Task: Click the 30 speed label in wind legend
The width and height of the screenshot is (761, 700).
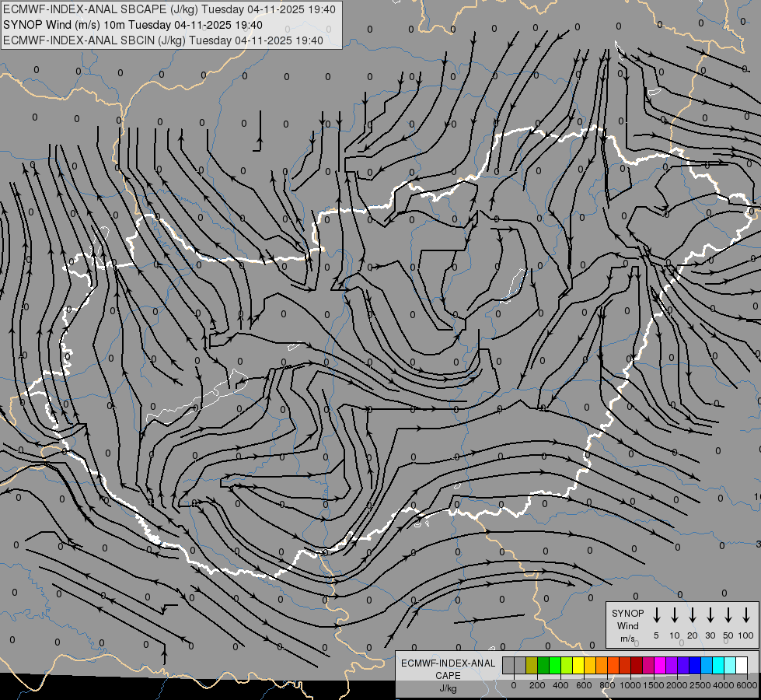Action: [x=710, y=635]
